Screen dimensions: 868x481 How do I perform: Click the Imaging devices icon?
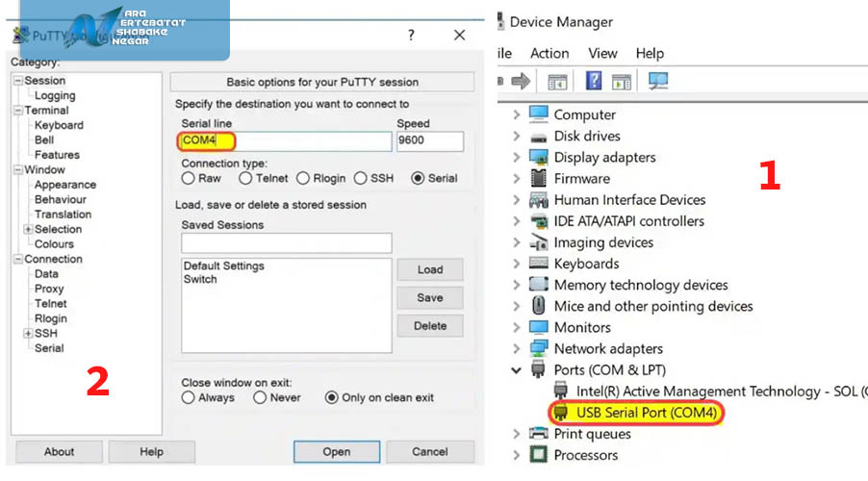click(538, 242)
